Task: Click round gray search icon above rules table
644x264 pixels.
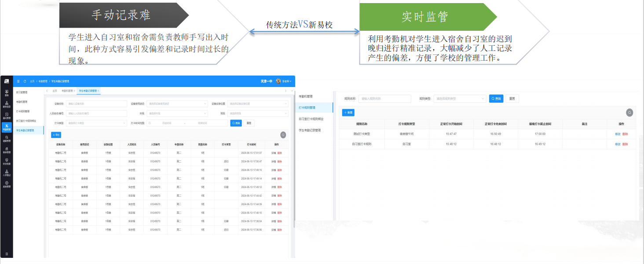Action: [x=629, y=112]
